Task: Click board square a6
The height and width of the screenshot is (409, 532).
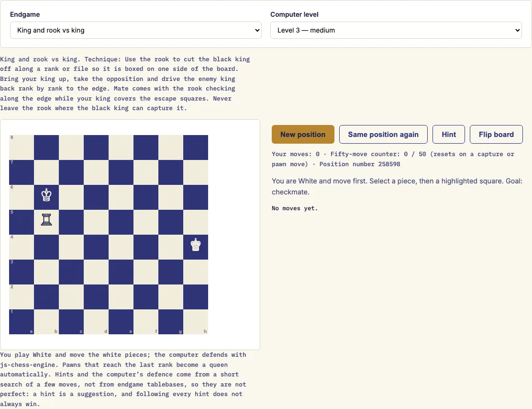Action: coord(22,197)
